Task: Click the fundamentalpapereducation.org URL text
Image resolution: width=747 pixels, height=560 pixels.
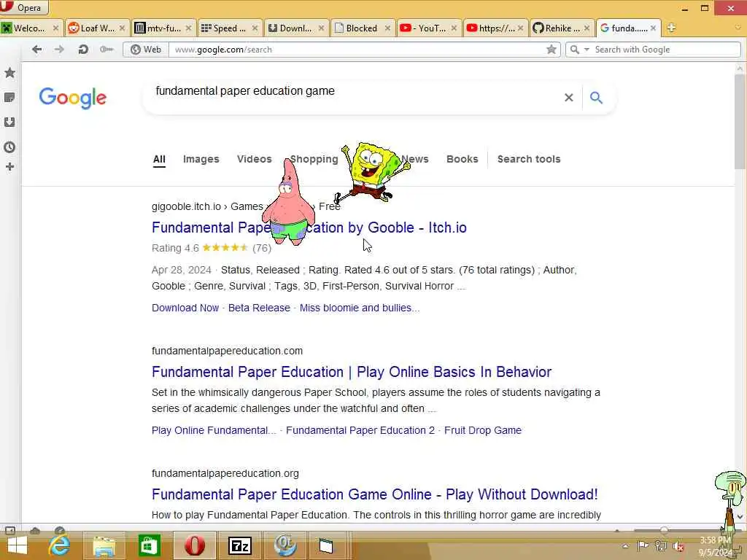Action: pyautogui.click(x=225, y=473)
